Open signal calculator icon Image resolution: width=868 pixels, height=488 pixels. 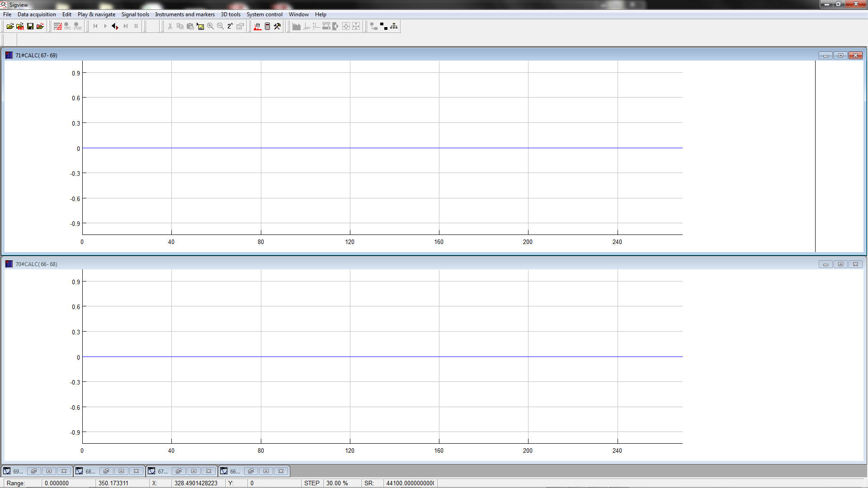click(x=267, y=26)
